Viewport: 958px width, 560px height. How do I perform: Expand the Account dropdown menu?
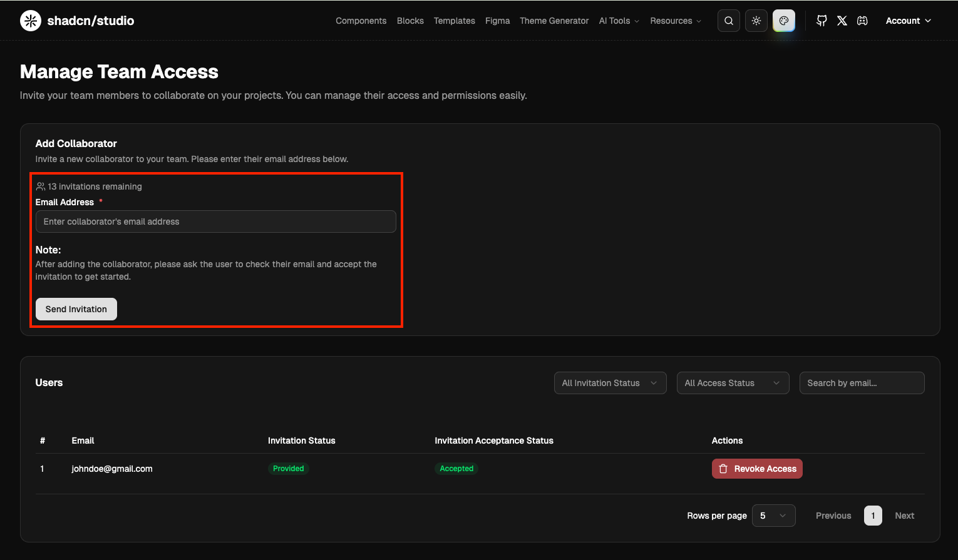click(x=908, y=21)
